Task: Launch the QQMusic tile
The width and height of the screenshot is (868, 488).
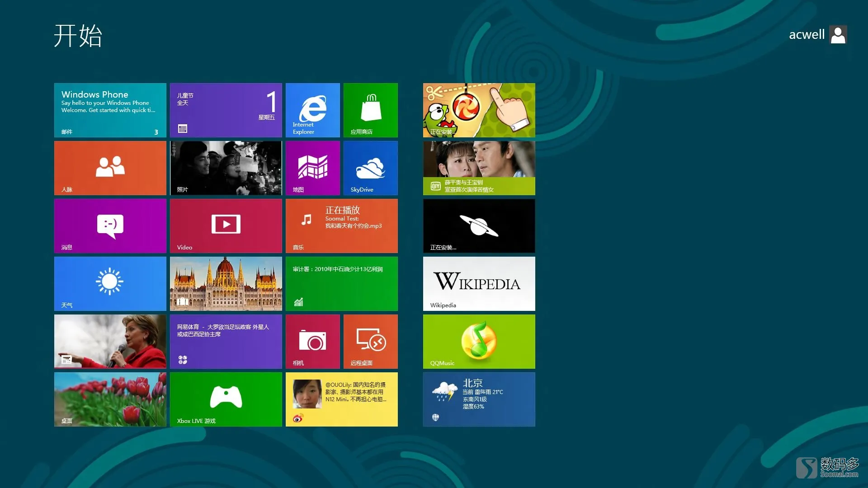Action: coord(479,342)
